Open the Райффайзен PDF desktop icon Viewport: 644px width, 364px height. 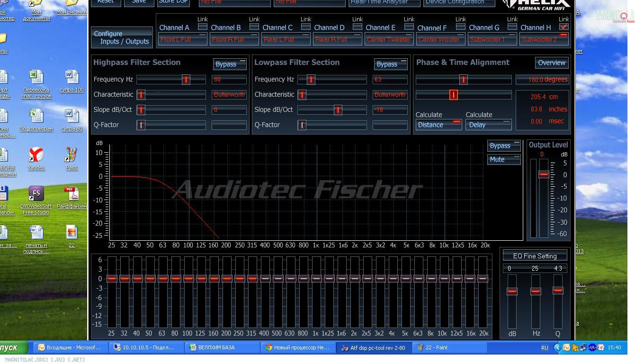tap(72, 198)
